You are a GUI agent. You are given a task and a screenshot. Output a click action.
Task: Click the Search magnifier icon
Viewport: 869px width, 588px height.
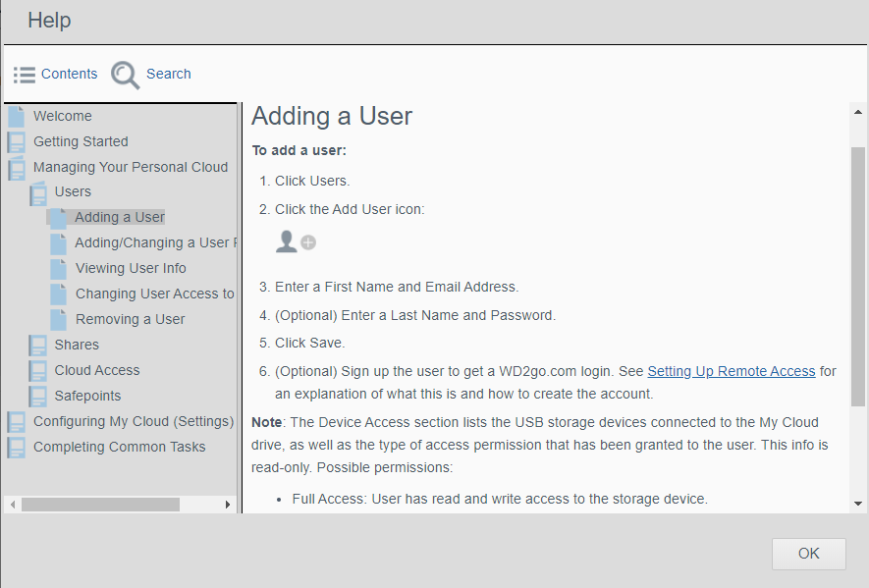click(125, 75)
